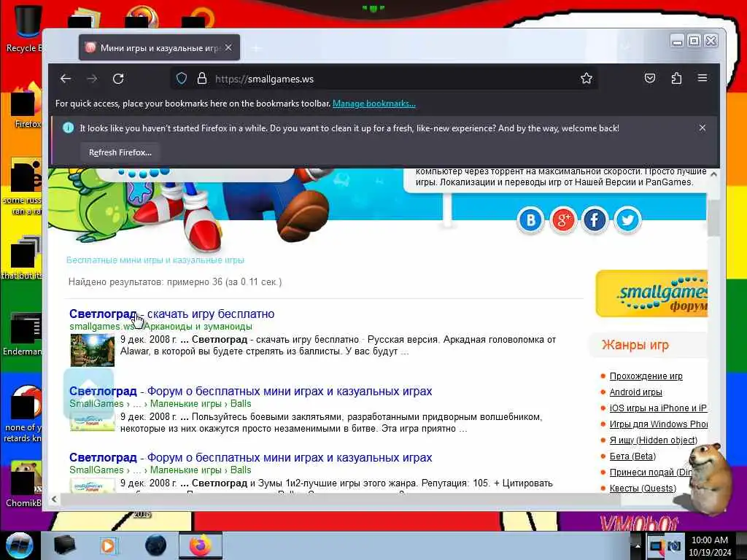This screenshot has width=747, height=560.
Task: Share via the Facebook icon
Action: click(595, 220)
